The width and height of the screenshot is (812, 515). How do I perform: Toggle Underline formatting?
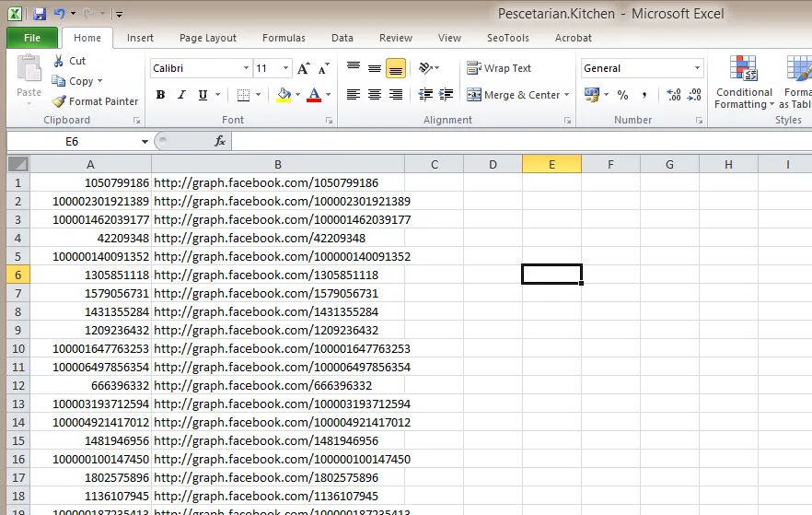coord(203,95)
